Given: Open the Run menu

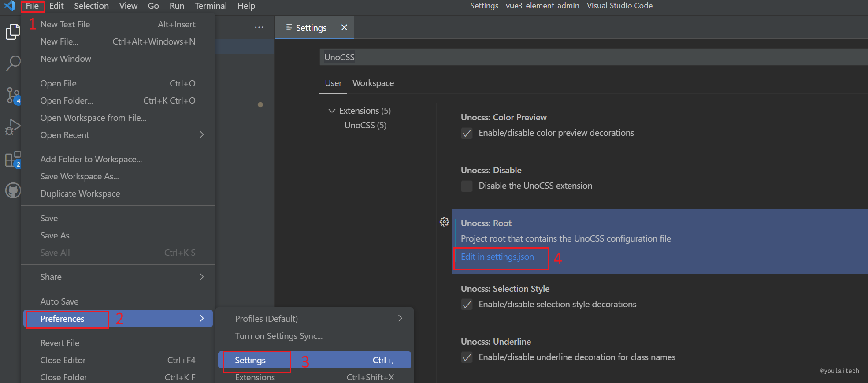Looking at the screenshot, I should coord(177,6).
